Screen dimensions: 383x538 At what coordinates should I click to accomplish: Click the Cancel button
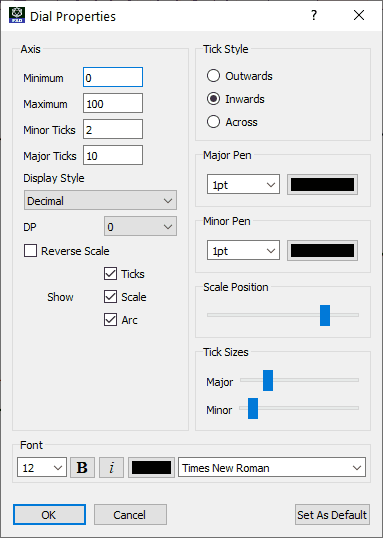coord(130,514)
